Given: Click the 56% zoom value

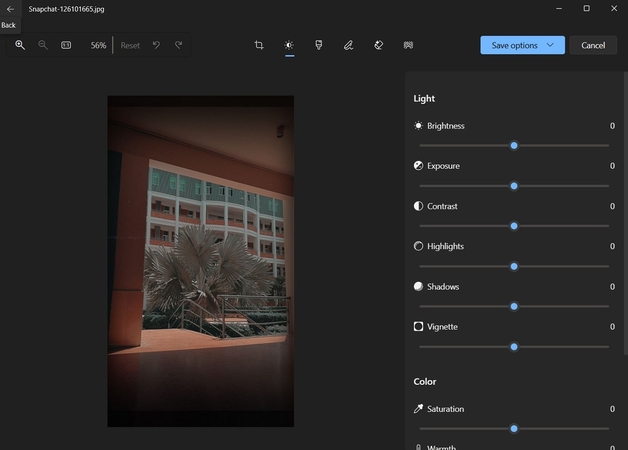Looking at the screenshot, I should pos(98,45).
